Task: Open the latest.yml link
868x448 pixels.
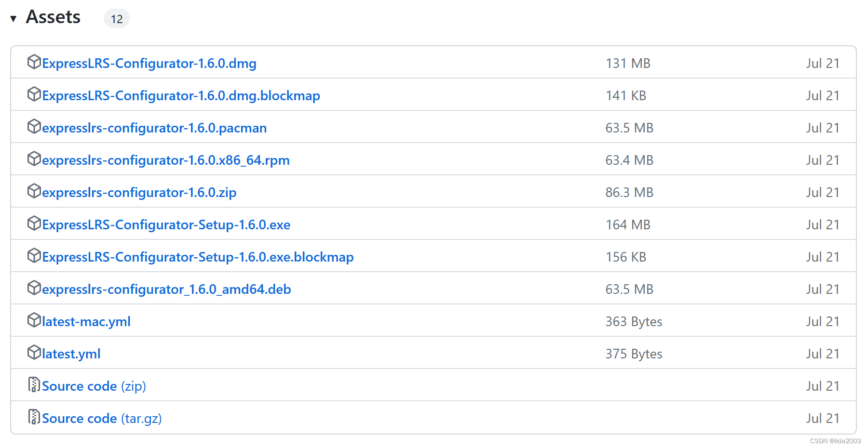Action: click(x=71, y=354)
